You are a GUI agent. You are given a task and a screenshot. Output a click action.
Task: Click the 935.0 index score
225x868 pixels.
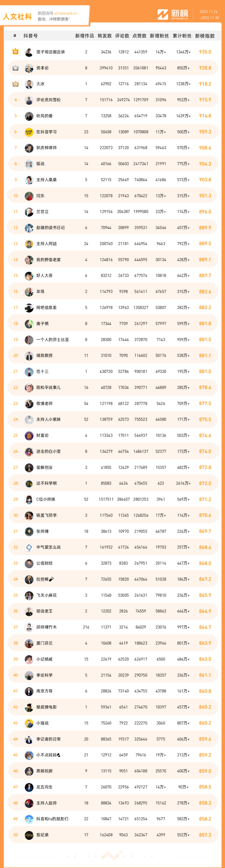pos(205,52)
